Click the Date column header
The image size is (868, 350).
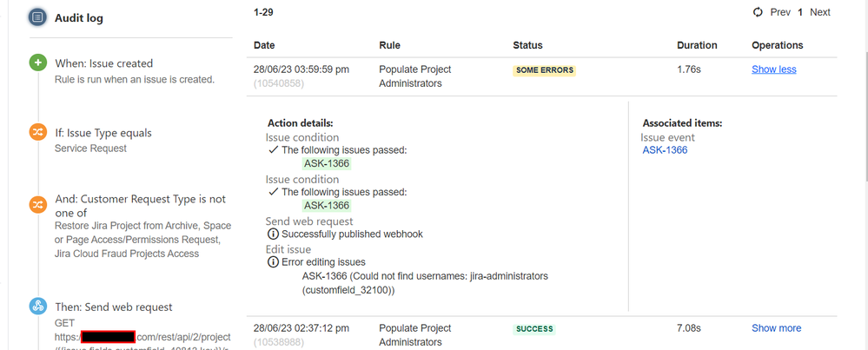[264, 45]
